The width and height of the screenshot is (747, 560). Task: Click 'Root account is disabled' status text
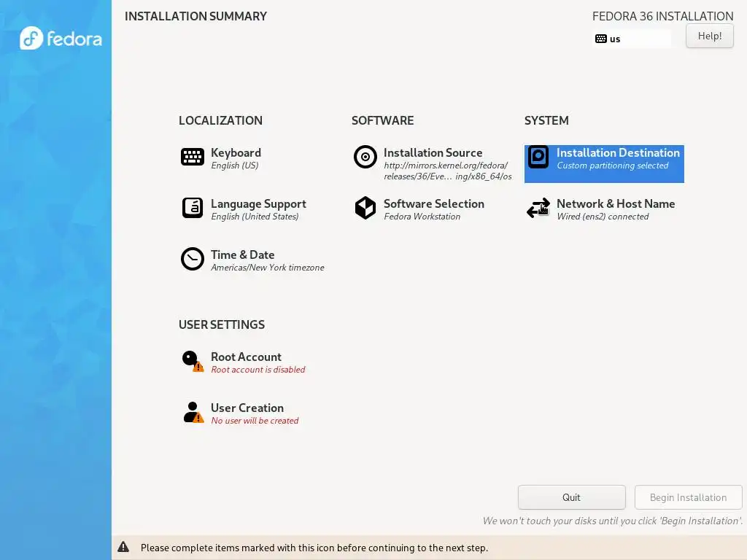(258, 370)
